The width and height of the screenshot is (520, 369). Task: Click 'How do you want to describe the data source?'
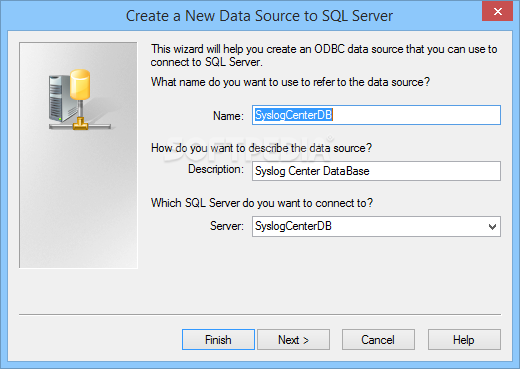click(x=261, y=148)
